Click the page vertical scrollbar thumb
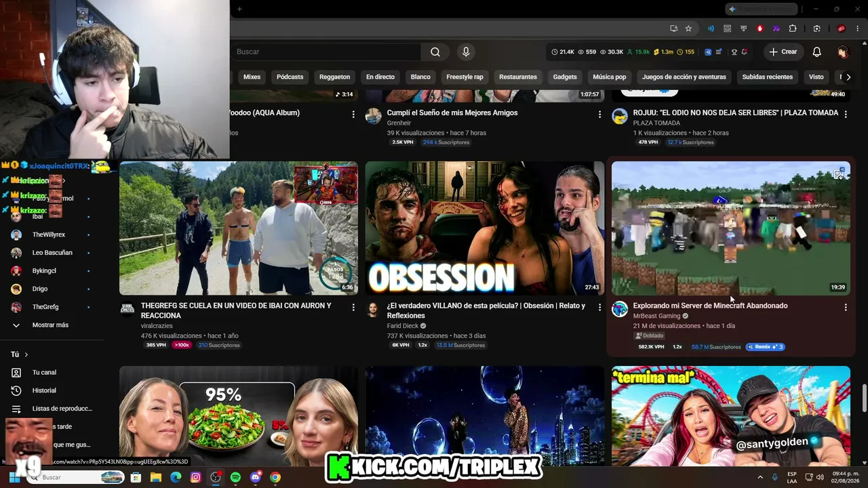Image resolution: width=868 pixels, height=488 pixels. click(864, 397)
